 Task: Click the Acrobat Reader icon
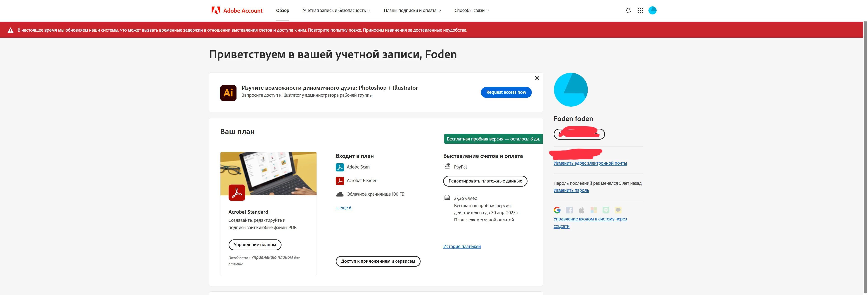tap(340, 181)
